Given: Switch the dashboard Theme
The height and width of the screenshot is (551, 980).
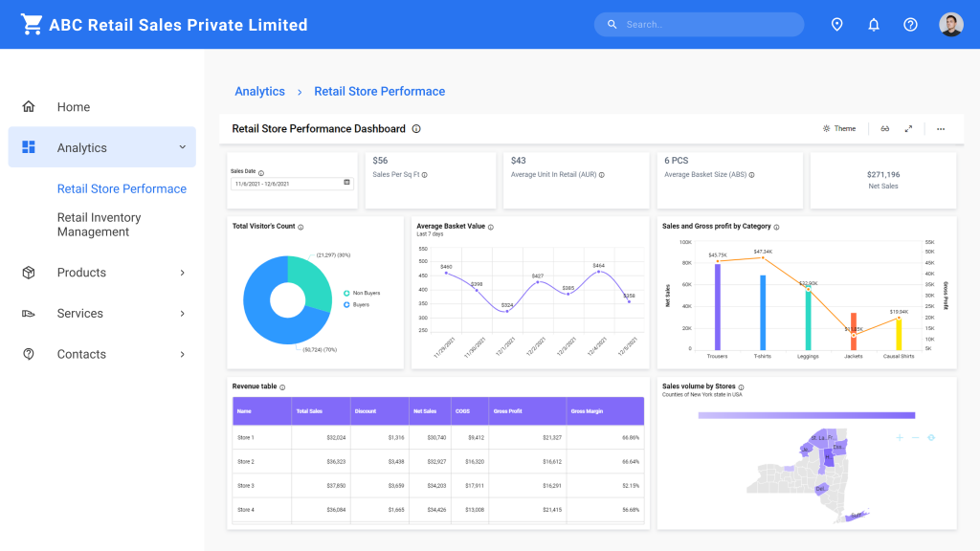Looking at the screenshot, I should coord(838,128).
